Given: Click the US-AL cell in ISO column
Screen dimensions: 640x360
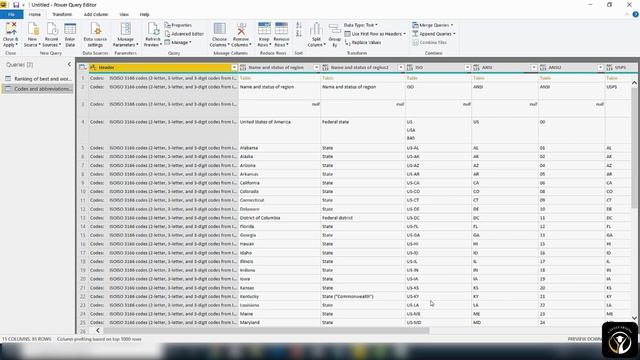Looking at the screenshot, I should pos(438,148).
